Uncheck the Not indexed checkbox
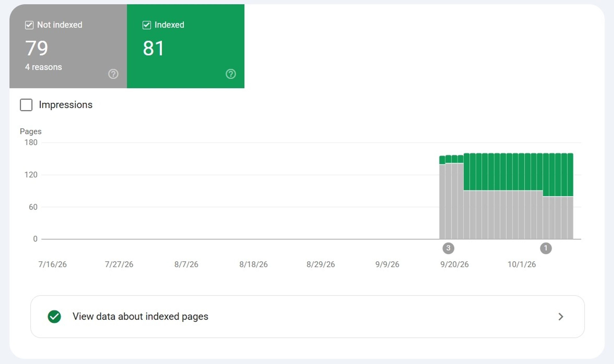614x364 pixels. tap(29, 25)
